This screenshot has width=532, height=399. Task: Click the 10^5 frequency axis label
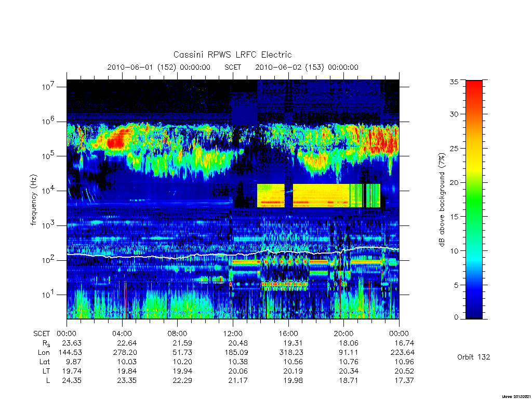click(48, 156)
